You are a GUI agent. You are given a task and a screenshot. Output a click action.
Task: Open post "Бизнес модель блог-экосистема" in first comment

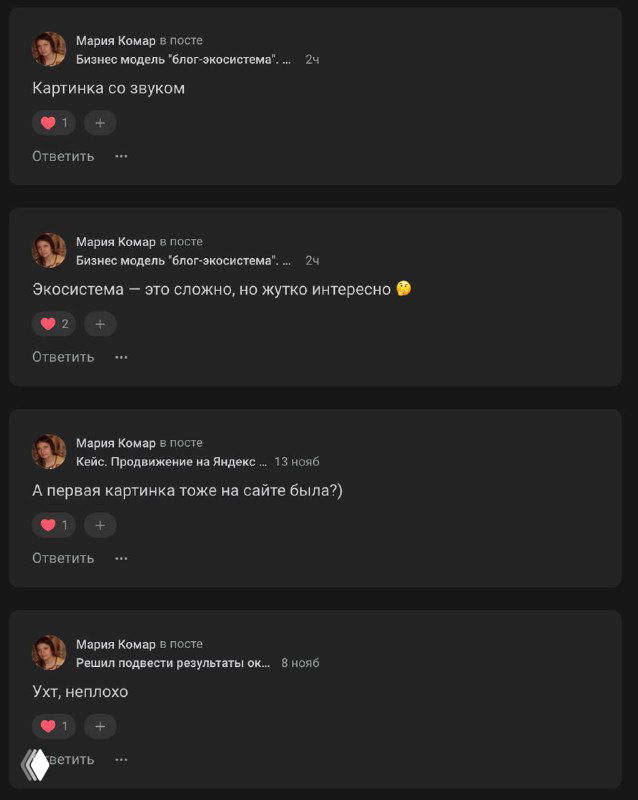pyautogui.click(x=184, y=60)
